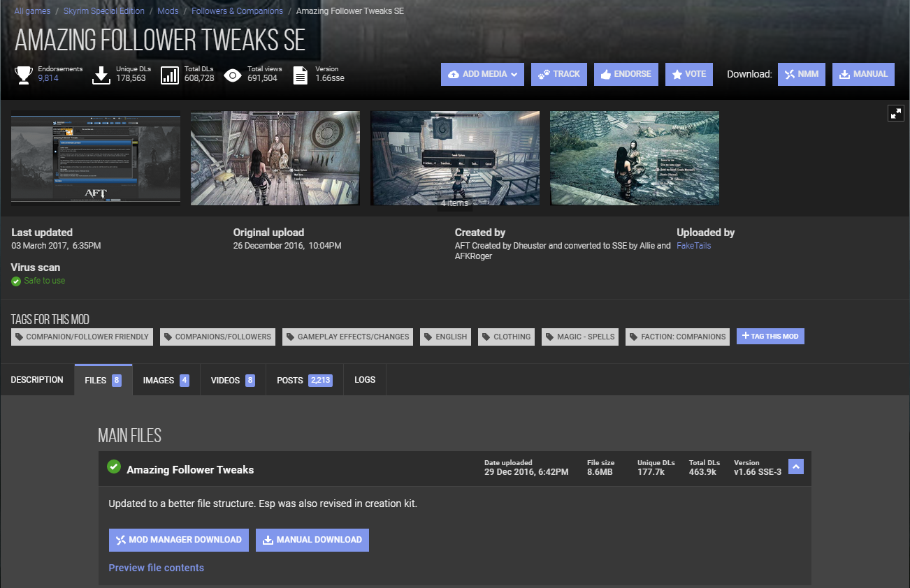Go to Followers & Companions breadcrumb
The image size is (910, 588).
(237, 11)
